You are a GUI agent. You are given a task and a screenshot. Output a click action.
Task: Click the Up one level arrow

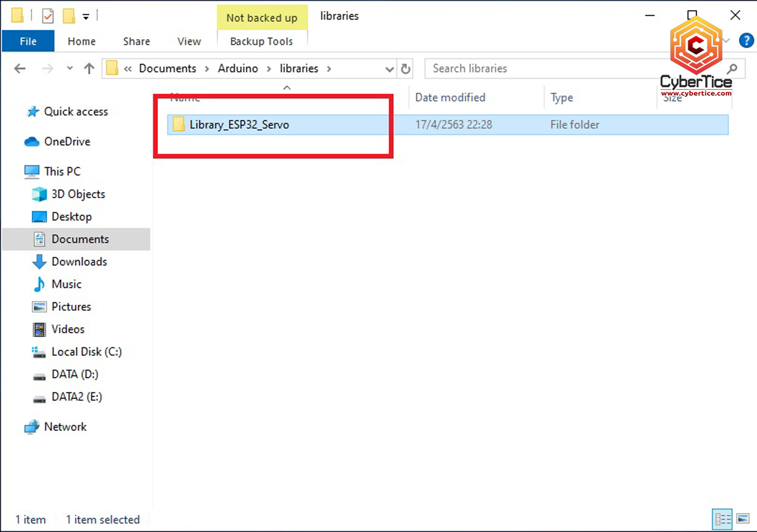pyautogui.click(x=89, y=69)
